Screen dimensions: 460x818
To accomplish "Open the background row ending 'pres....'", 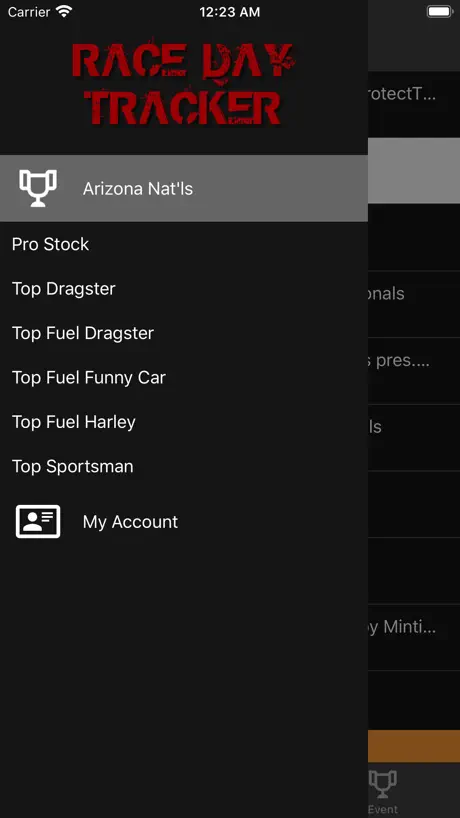I will click(x=414, y=370).
